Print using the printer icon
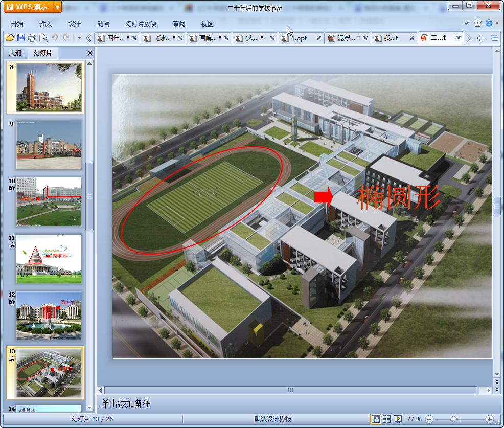Viewport: 504px width, 428px height. coord(32,38)
